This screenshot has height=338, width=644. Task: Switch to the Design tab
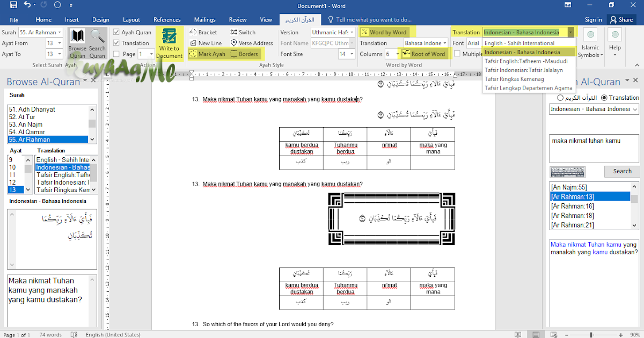[100, 20]
